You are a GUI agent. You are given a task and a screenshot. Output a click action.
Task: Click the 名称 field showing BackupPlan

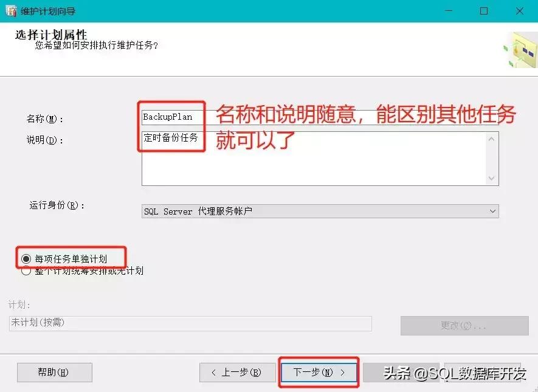point(170,117)
